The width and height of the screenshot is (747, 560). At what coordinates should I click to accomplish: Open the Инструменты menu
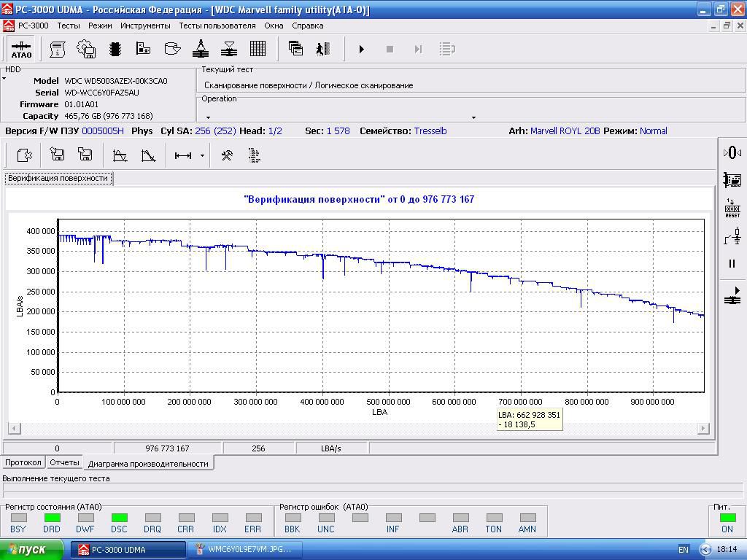(x=145, y=26)
